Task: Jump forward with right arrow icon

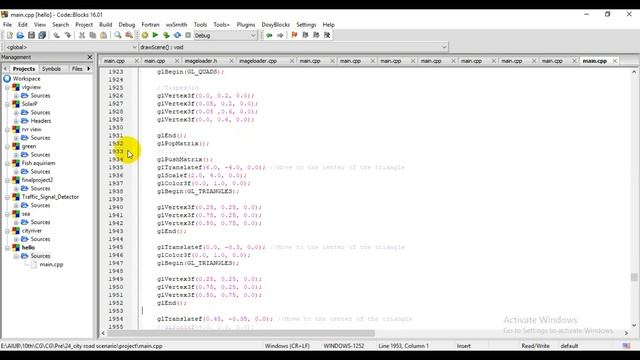Action: pos(280,36)
